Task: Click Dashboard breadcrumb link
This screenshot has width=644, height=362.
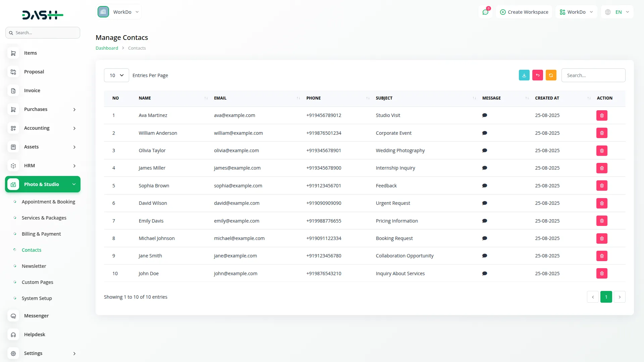Action: tap(107, 48)
